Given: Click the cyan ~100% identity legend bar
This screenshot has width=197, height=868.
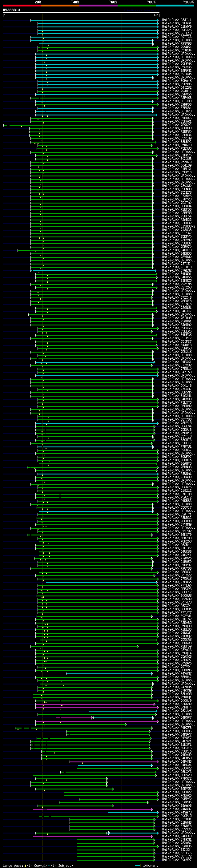Looking at the screenshot, I should [x=175, y=6].
